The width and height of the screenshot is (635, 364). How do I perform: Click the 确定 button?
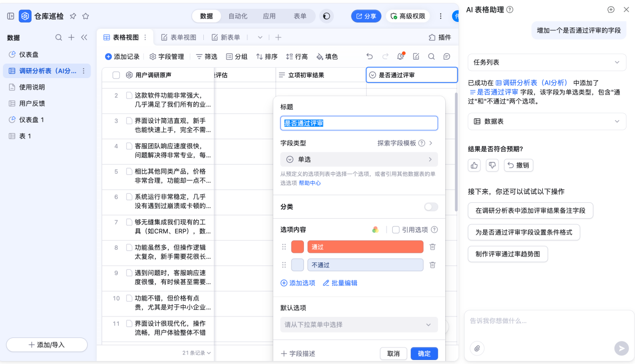(x=424, y=353)
